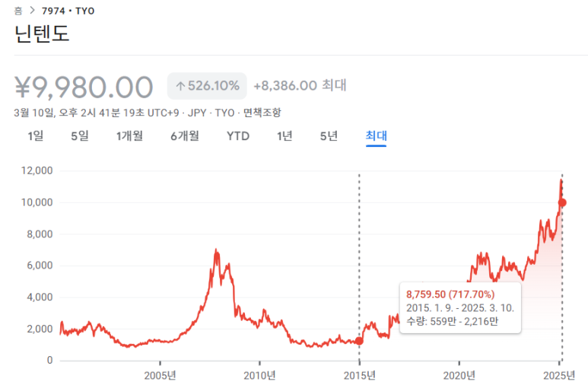Select the 최대 range tab
This screenshot has width=588, height=388.
376,135
